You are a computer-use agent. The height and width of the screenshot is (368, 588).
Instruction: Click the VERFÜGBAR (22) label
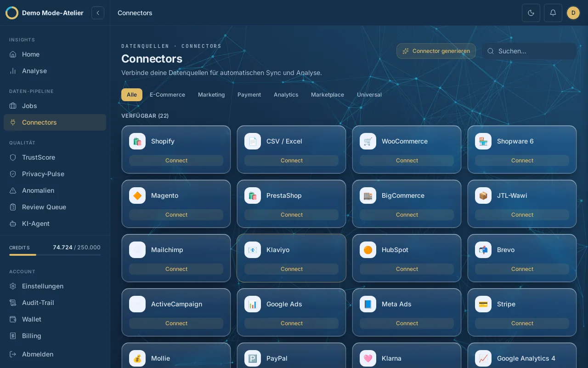tap(145, 116)
